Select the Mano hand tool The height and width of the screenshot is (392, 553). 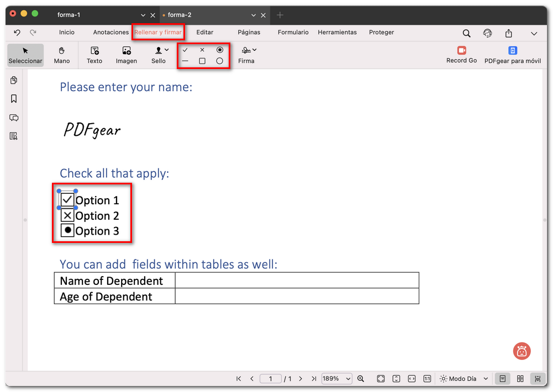pyautogui.click(x=62, y=55)
